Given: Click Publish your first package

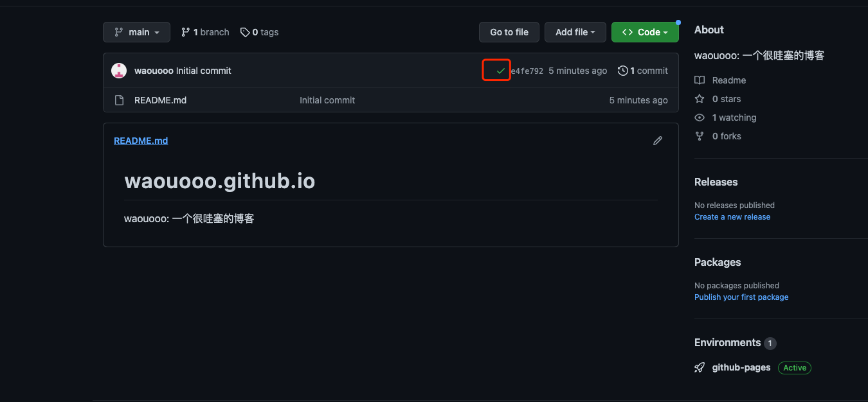Looking at the screenshot, I should [x=741, y=297].
